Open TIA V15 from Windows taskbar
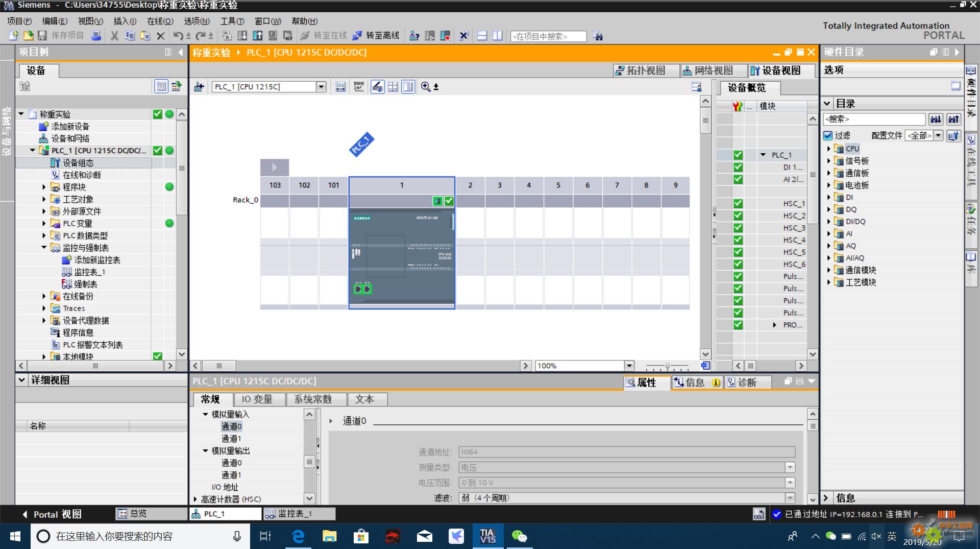Screen dimensions: 980x549 point(487,536)
